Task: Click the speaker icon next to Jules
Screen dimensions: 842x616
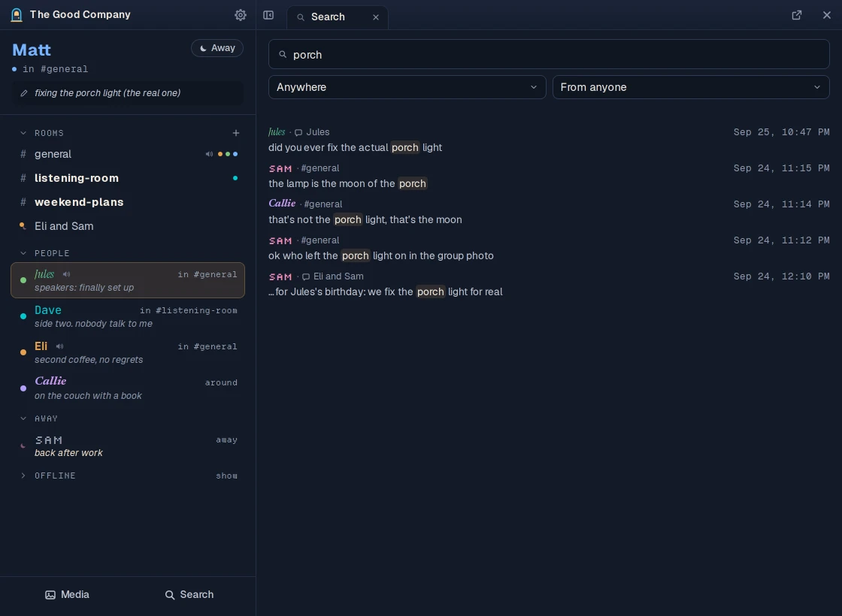Action: (x=67, y=274)
